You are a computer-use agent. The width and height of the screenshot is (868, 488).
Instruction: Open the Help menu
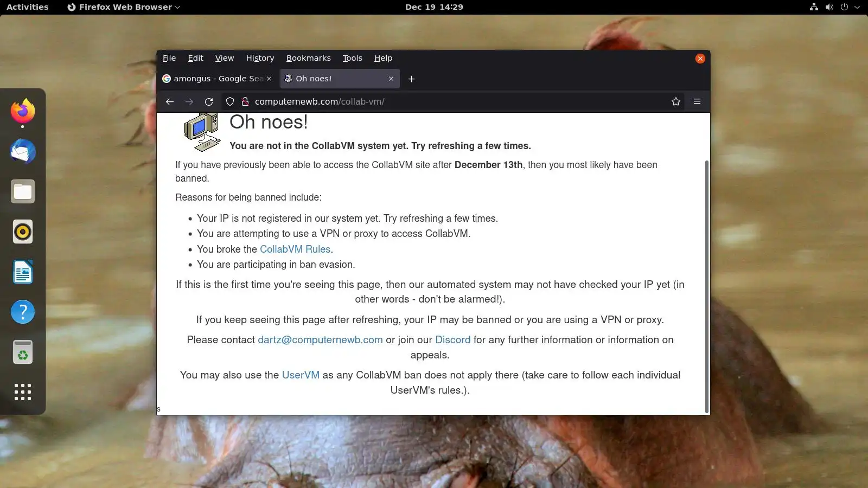(x=383, y=58)
